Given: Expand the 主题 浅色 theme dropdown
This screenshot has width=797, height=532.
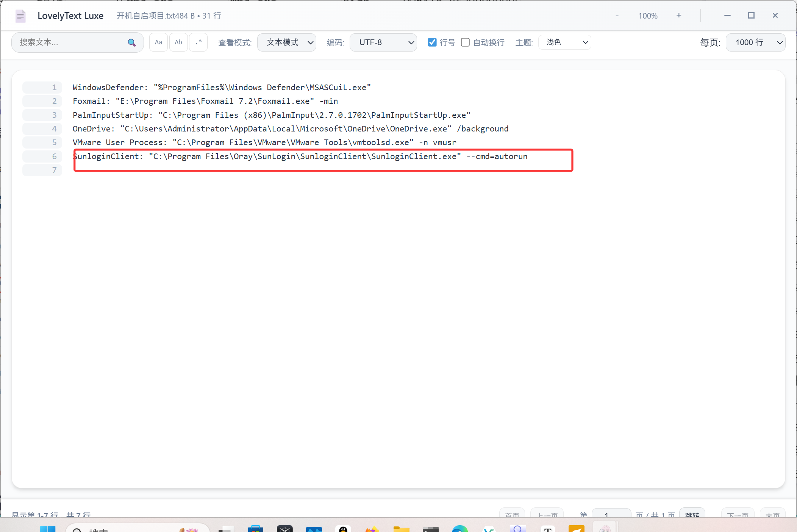Looking at the screenshot, I should [x=564, y=42].
